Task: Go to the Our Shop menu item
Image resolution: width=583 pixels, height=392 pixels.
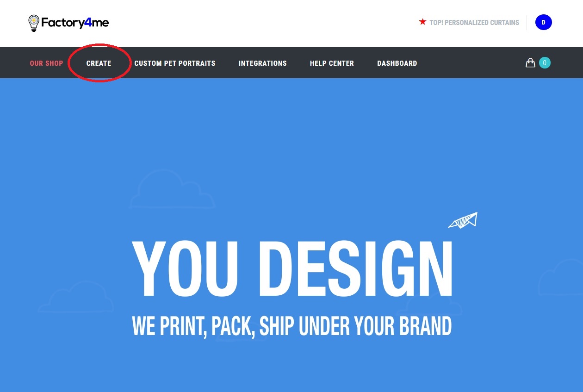Action: [x=46, y=63]
